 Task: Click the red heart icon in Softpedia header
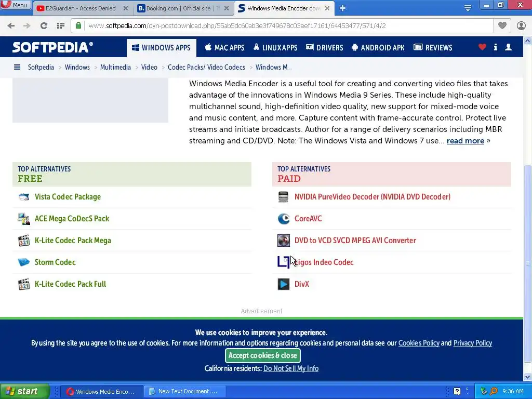coord(482,47)
